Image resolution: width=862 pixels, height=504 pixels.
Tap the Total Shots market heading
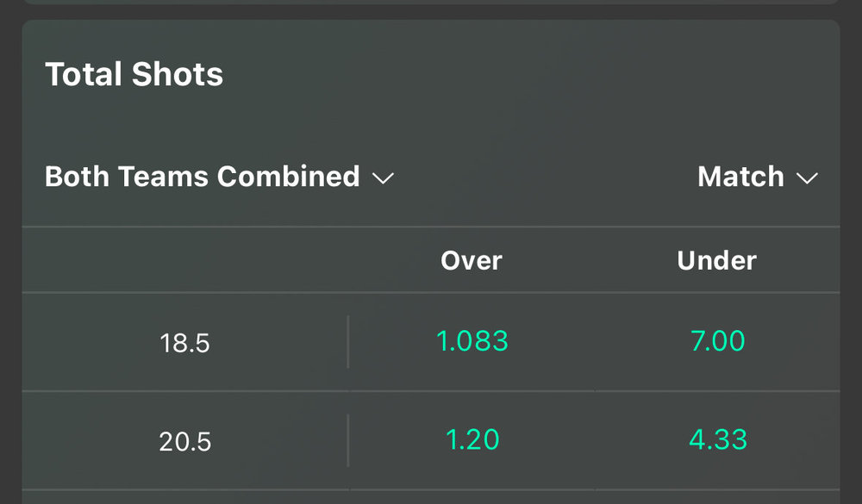tap(134, 75)
